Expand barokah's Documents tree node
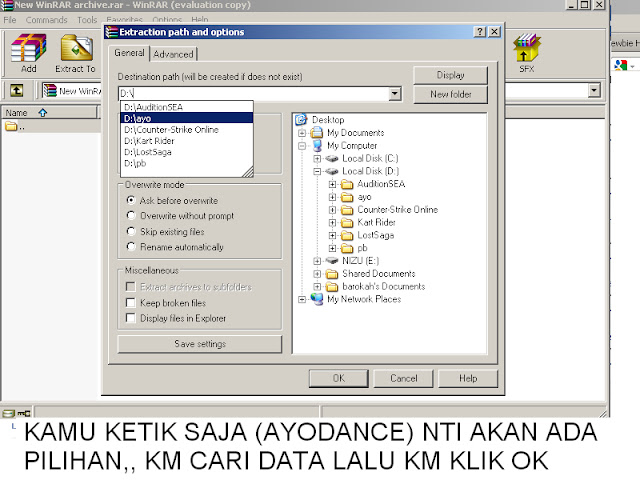The height and width of the screenshot is (480, 640). click(x=317, y=287)
